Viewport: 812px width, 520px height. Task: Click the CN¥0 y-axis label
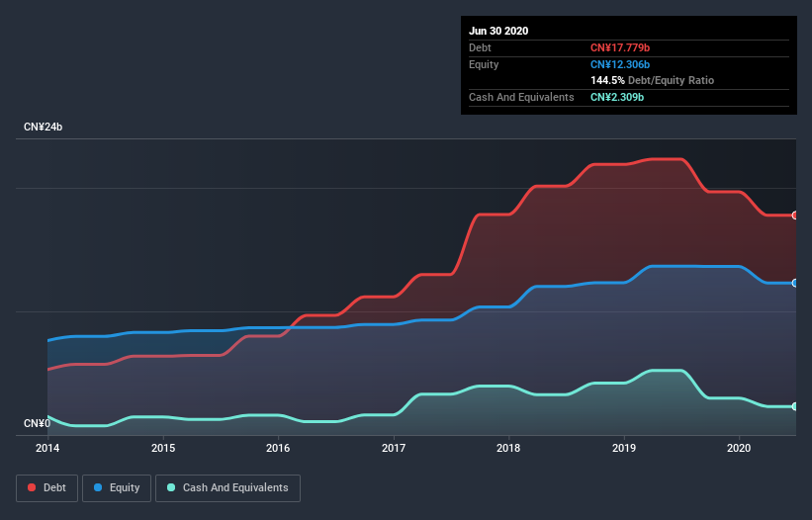[x=38, y=424]
